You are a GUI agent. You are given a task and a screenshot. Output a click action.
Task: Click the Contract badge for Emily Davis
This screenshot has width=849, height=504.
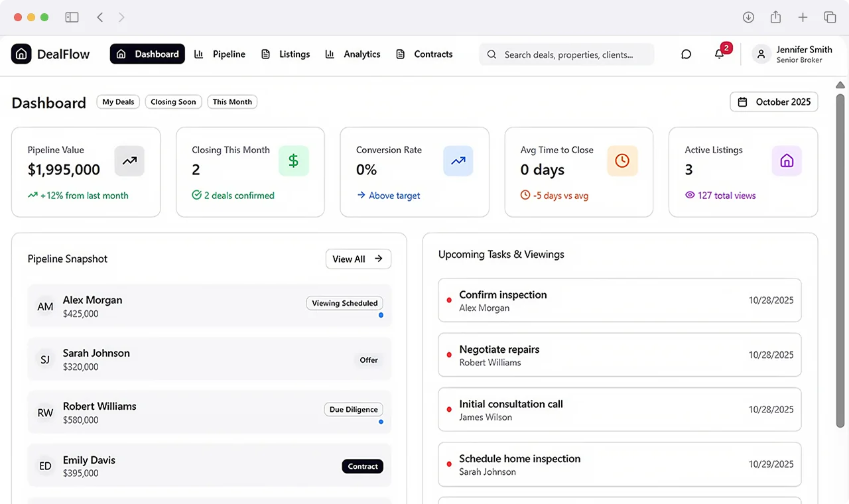(363, 466)
